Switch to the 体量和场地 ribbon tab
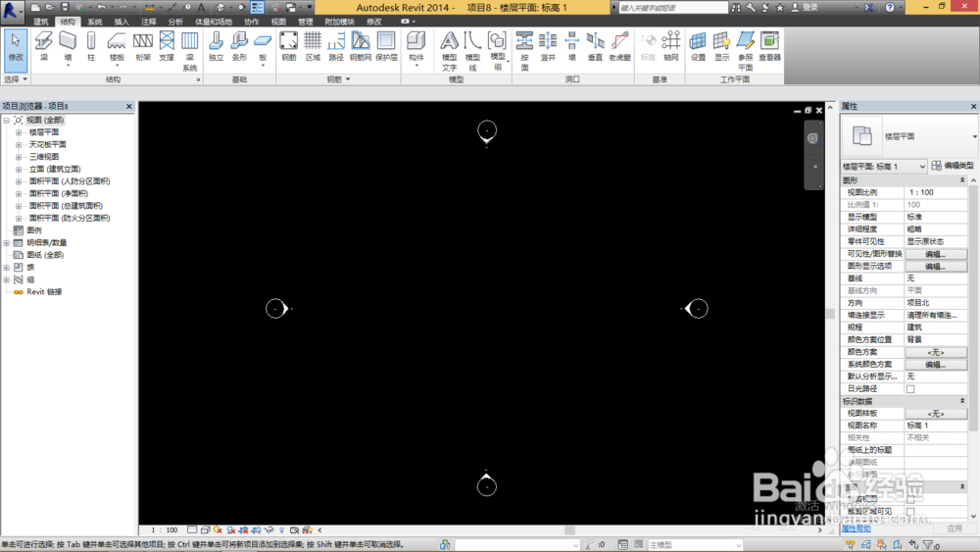The image size is (980, 552). point(213,22)
